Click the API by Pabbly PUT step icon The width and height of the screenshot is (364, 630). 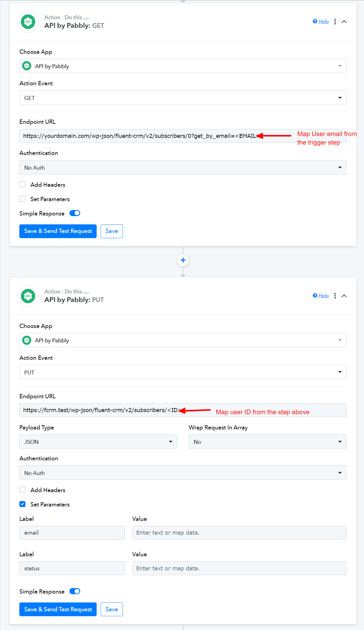pos(28,296)
